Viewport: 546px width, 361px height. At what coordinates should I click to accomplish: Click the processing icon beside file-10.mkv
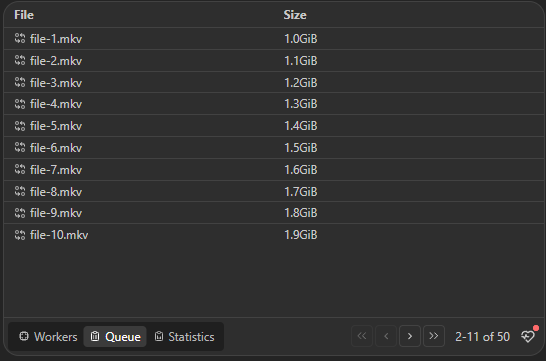20,235
